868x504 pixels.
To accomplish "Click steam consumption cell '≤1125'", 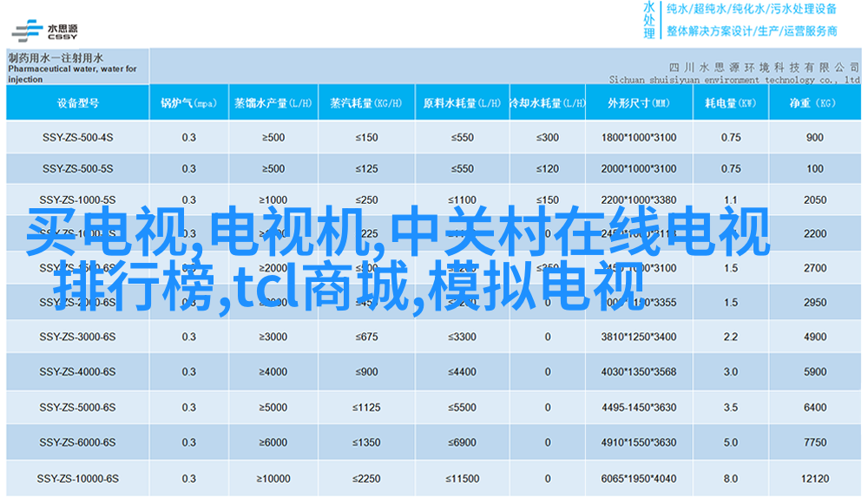I will click(x=366, y=407).
